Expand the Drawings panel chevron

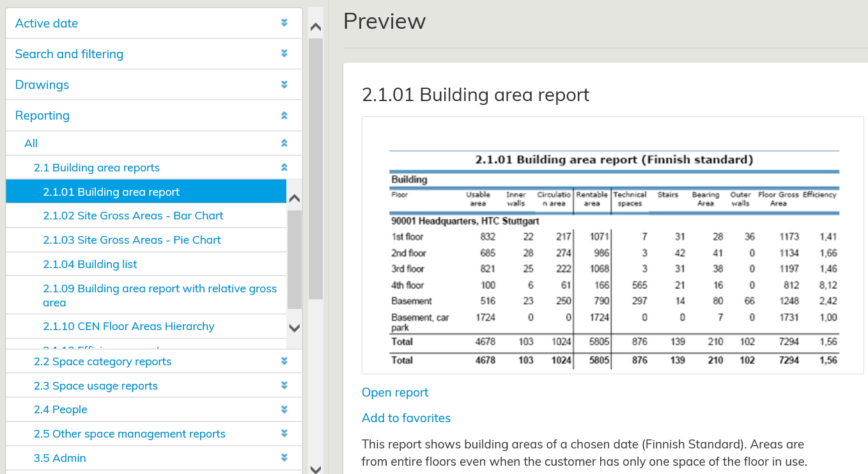[x=284, y=84]
